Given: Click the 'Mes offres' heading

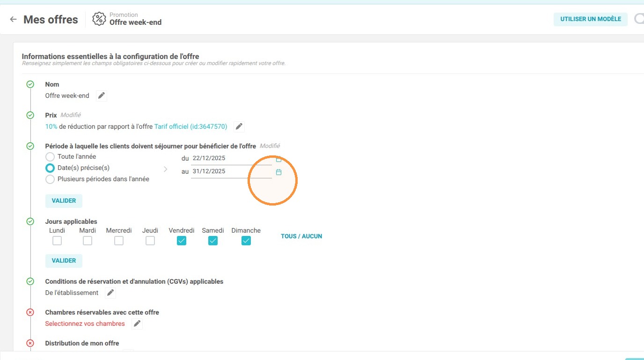Looking at the screenshot, I should coord(51,20).
